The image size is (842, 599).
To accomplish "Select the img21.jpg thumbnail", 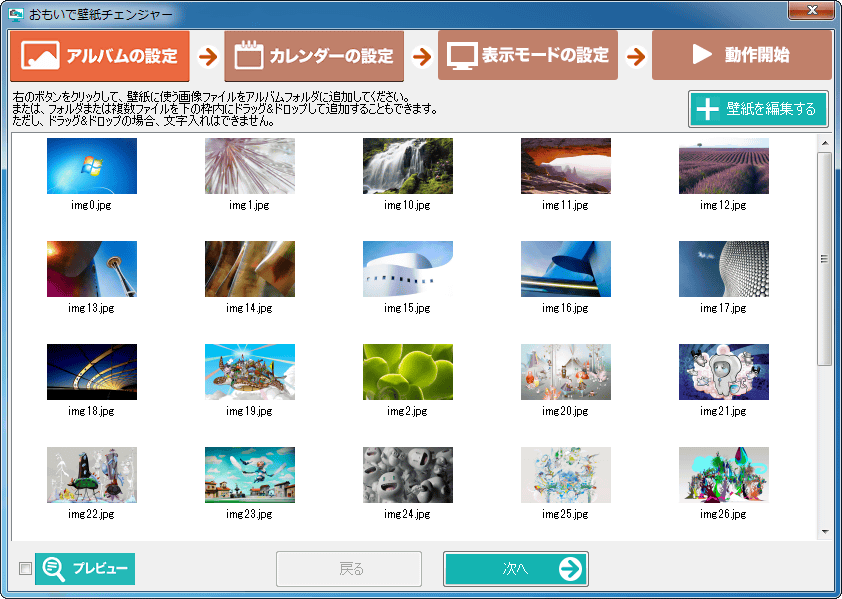I will click(724, 372).
